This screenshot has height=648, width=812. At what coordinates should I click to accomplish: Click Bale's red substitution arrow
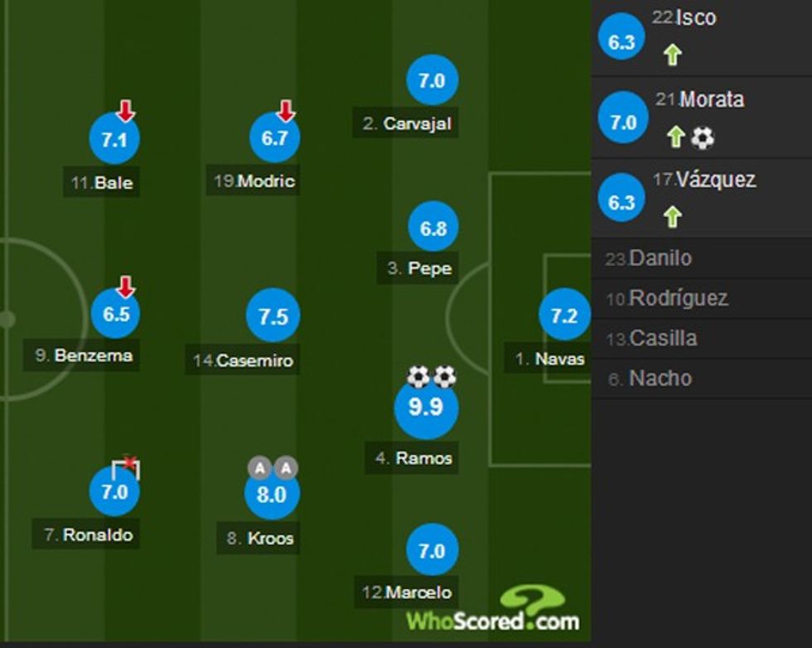125,110
